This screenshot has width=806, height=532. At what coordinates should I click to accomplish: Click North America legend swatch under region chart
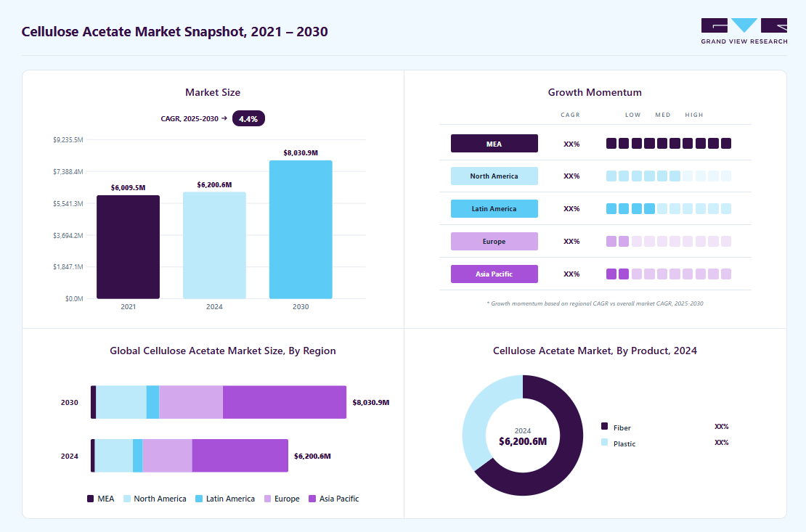pos(127,499)
